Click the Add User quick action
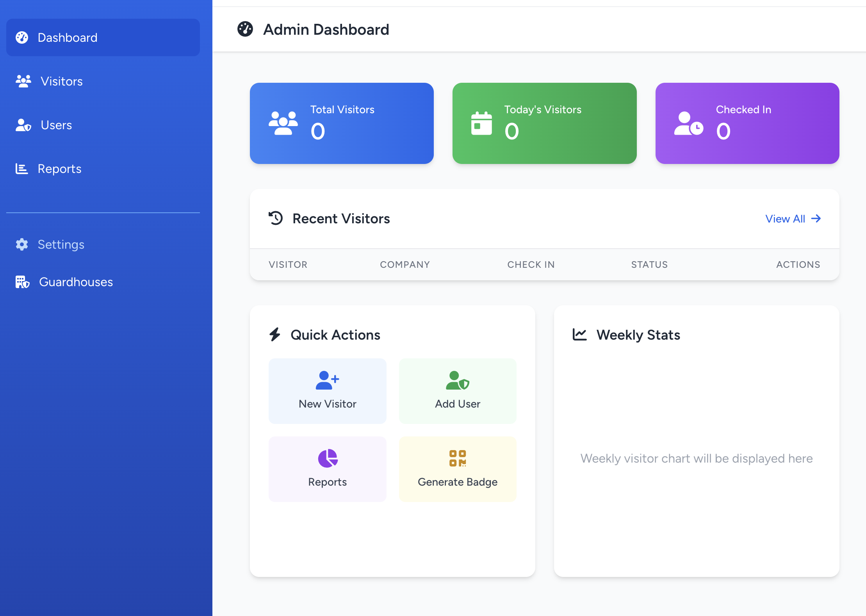866x616 pixels. pyautogui.click(x=457, y=390)
